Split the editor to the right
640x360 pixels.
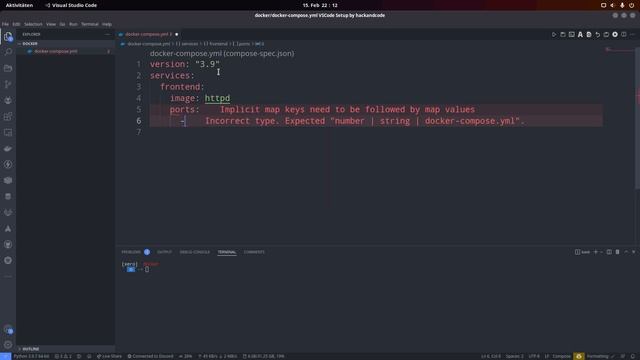tap(624, 35)
